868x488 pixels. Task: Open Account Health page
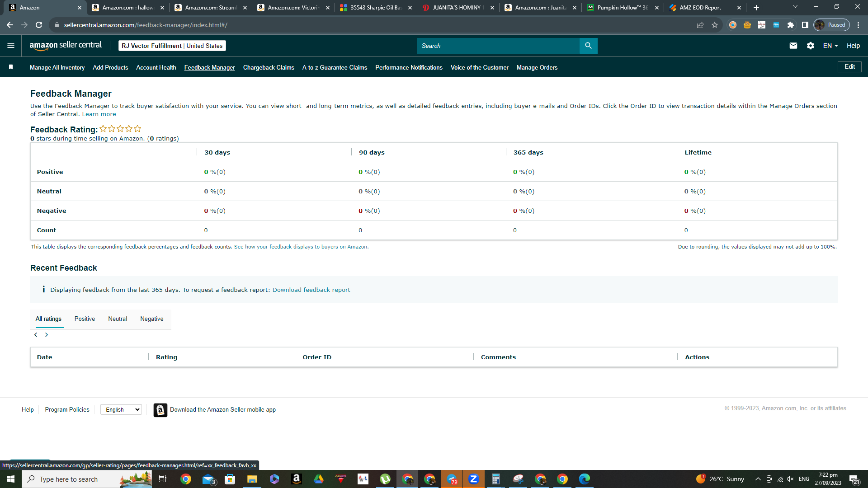pyautogui.click(x=156, y=67)
